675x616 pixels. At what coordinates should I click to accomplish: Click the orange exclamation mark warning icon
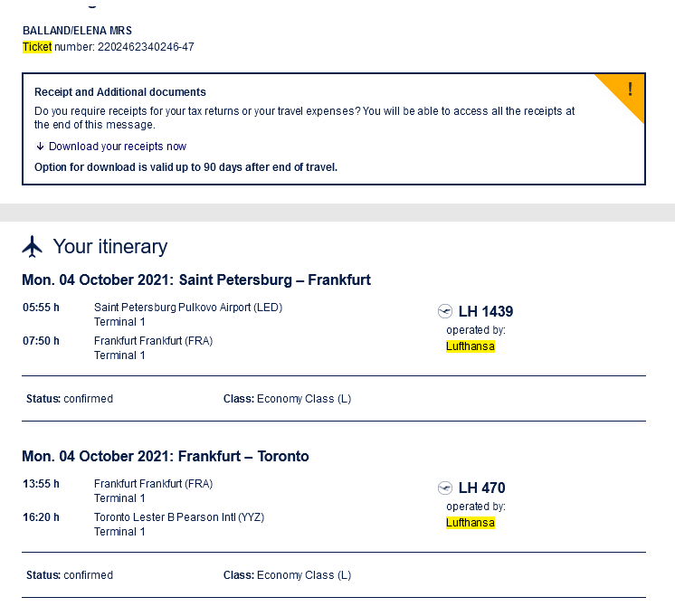click(x=630, y=90)
